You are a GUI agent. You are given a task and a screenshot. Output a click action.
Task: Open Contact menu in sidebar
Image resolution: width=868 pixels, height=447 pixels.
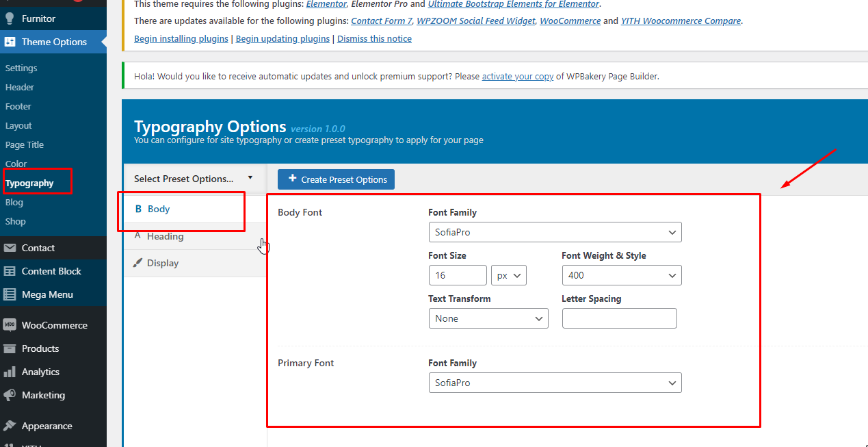[x=53, y=248]
